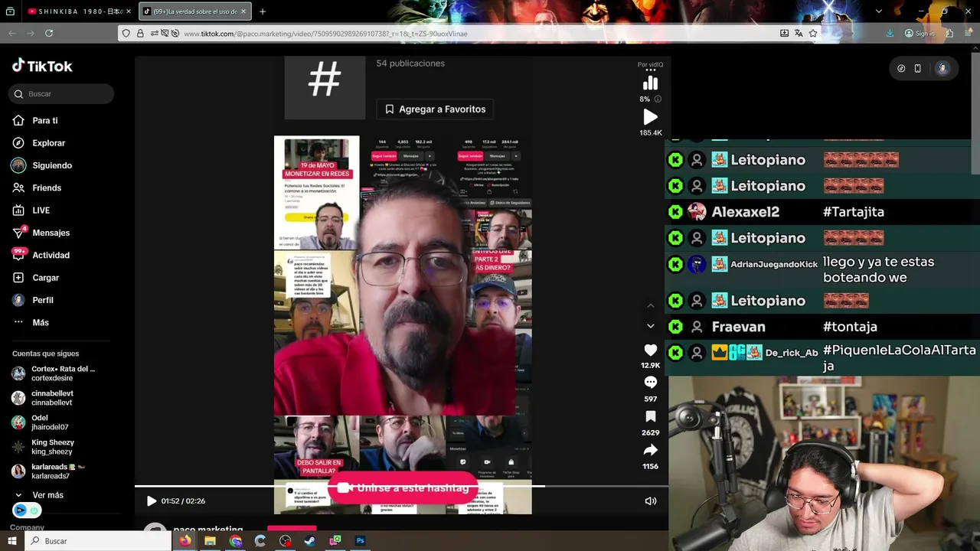980x551 pixels.
Task: Go to the Explorar page
Action: (x=40, y=143)
